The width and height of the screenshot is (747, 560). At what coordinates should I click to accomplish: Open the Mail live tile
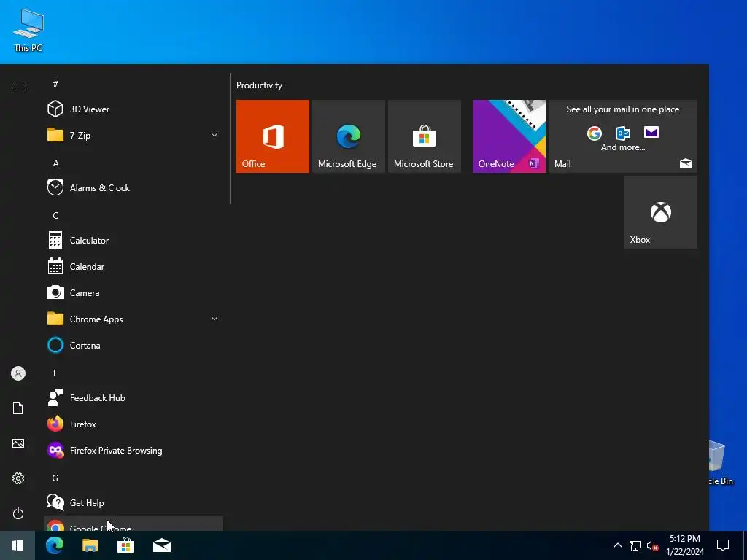[623, 136]
